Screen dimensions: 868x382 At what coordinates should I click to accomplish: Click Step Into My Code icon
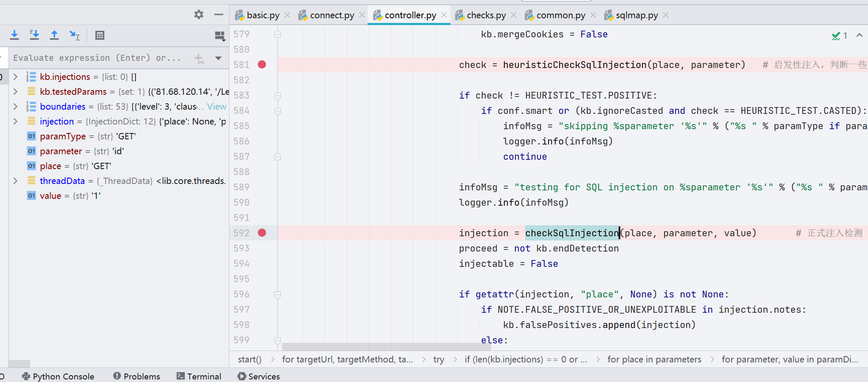pyautogui.click(x=34, y=35)
